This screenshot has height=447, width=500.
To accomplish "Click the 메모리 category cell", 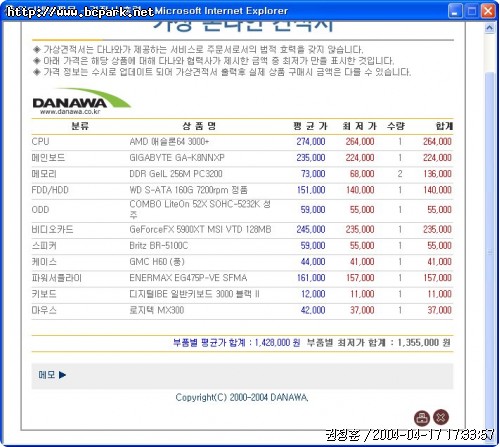I will coord(44,174).
